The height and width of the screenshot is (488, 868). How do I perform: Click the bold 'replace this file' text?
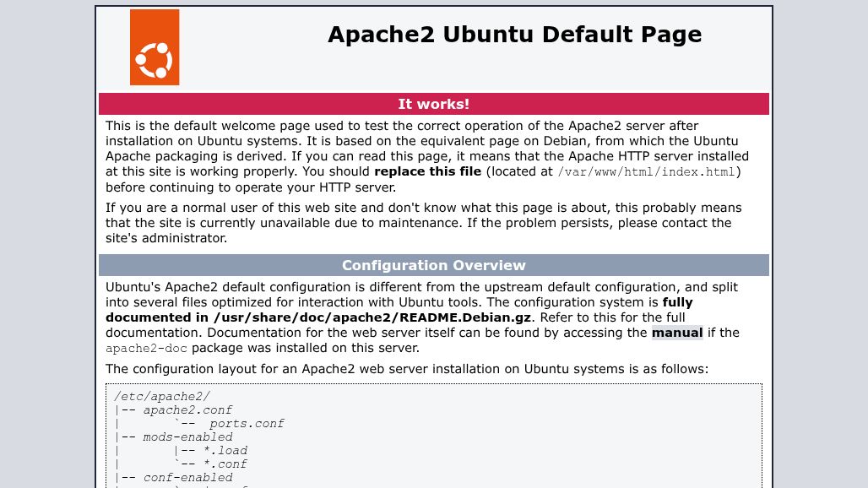click(x=427, y=171)
